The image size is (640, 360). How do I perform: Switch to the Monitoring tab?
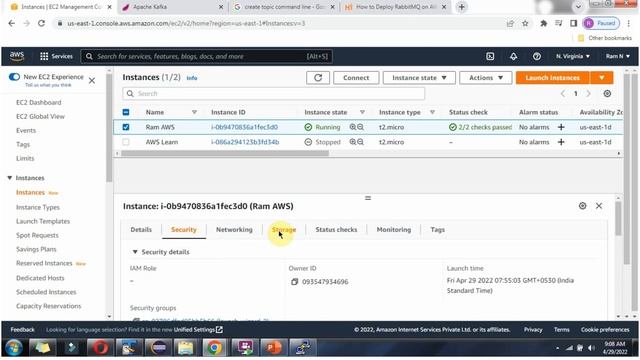click(x=394, y=230)
